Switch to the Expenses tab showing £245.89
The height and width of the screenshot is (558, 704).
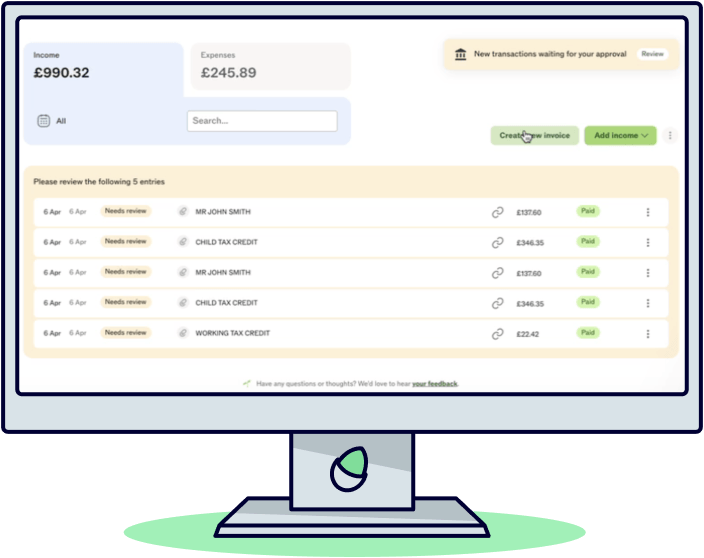271,66
